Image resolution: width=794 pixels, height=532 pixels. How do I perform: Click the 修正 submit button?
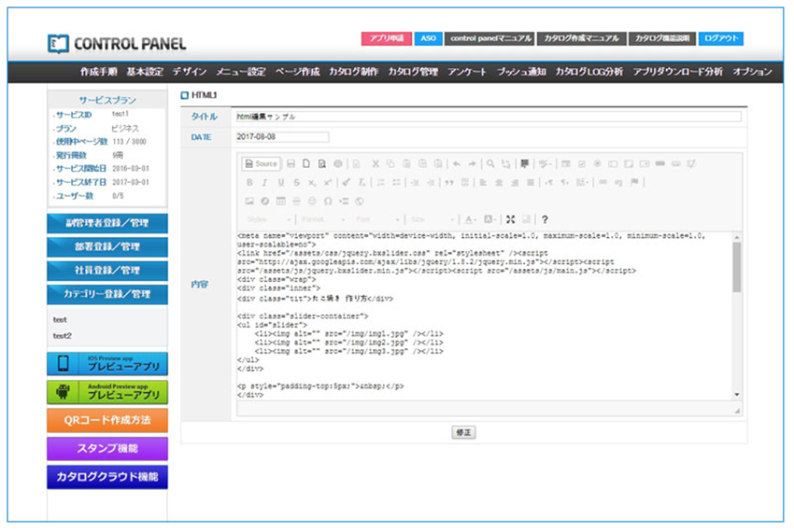point(463,432)
